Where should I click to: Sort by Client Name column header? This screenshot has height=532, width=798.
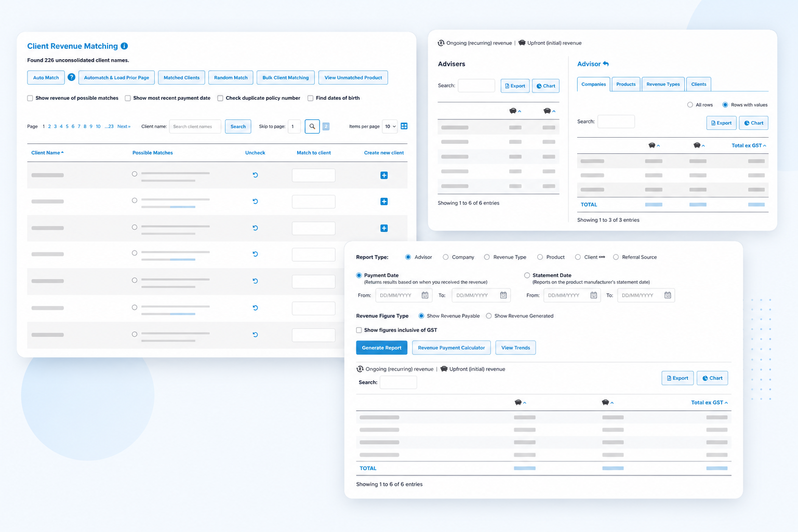coord(47,153)
